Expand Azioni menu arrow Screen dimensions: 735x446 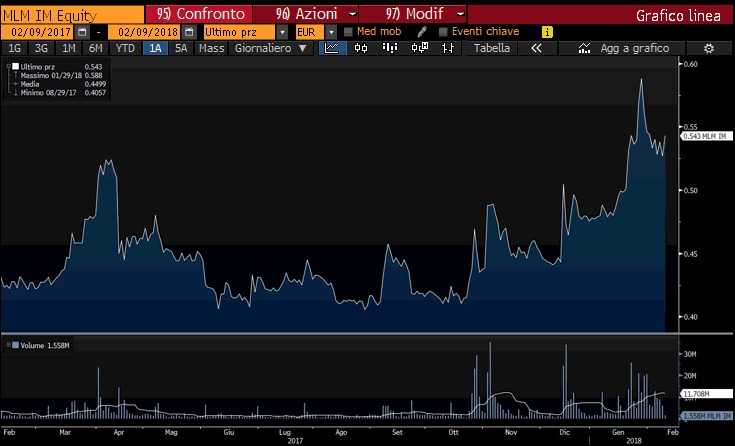(352, 14)
